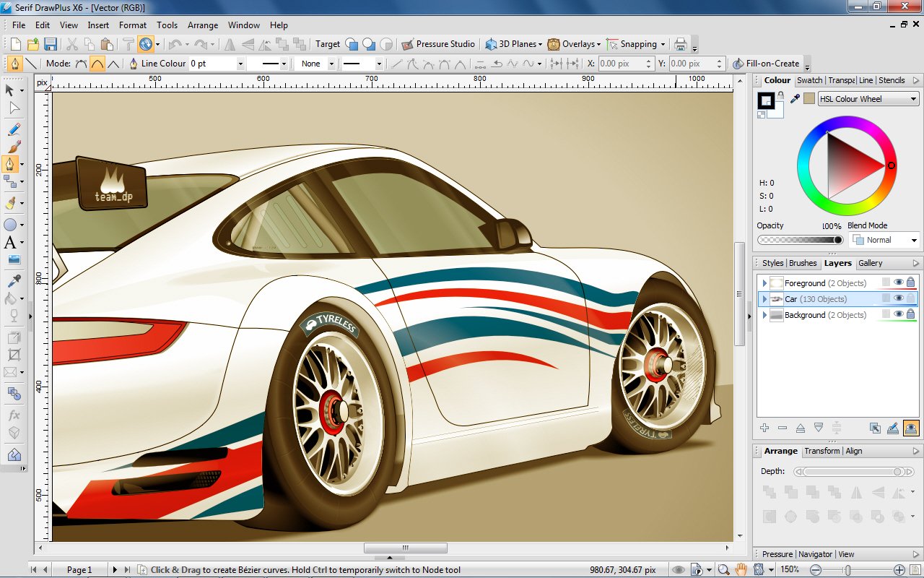Open the Arrange menu
924x578 pixels.
(203, 25)
